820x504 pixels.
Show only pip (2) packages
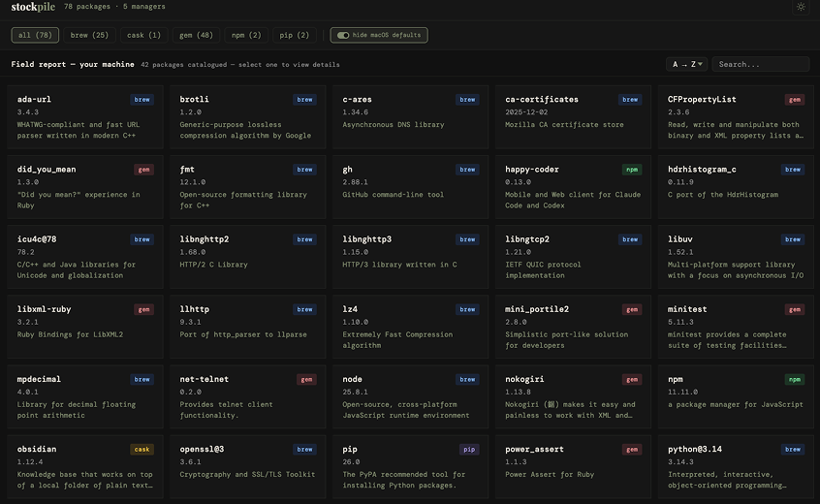tap(294, 35)
